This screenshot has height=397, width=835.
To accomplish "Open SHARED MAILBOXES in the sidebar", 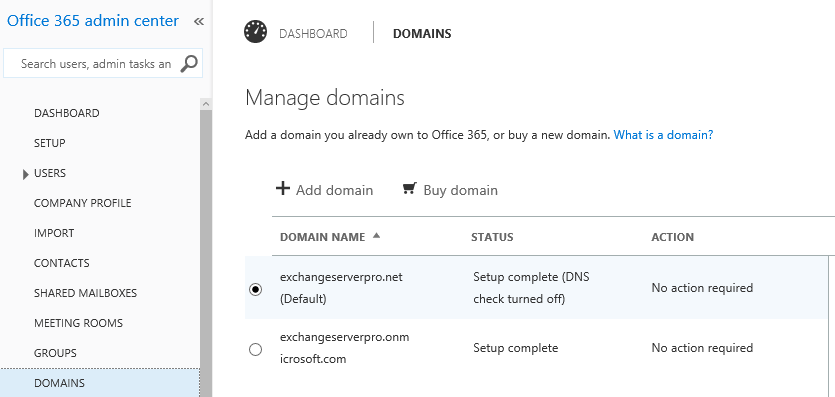I will [x=85, y=293].
